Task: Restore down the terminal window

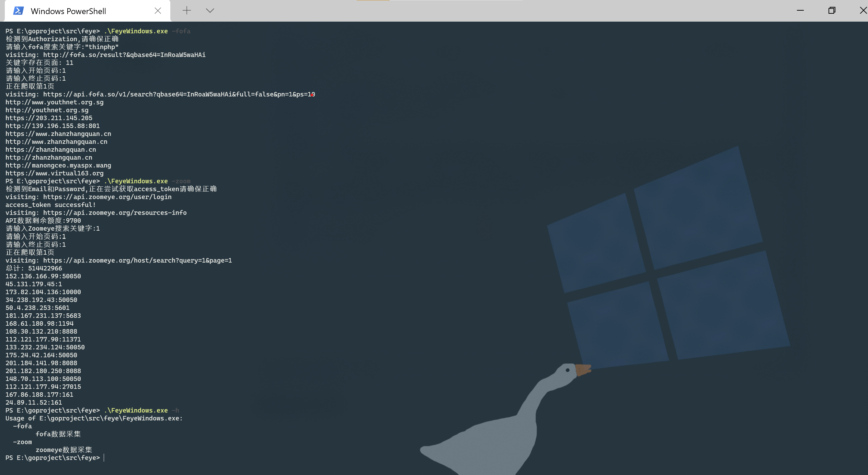Action: 832,10
